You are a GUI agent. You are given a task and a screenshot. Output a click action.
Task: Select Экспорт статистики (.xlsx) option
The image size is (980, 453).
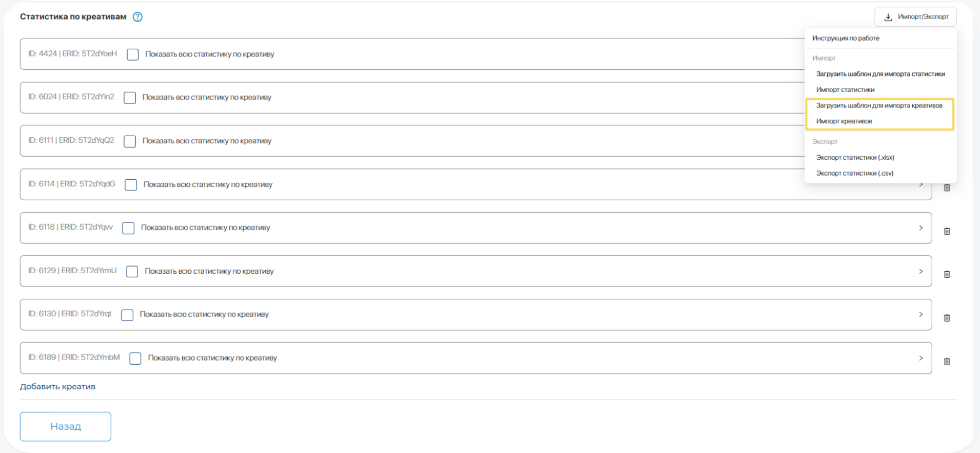tap(855, 158)
